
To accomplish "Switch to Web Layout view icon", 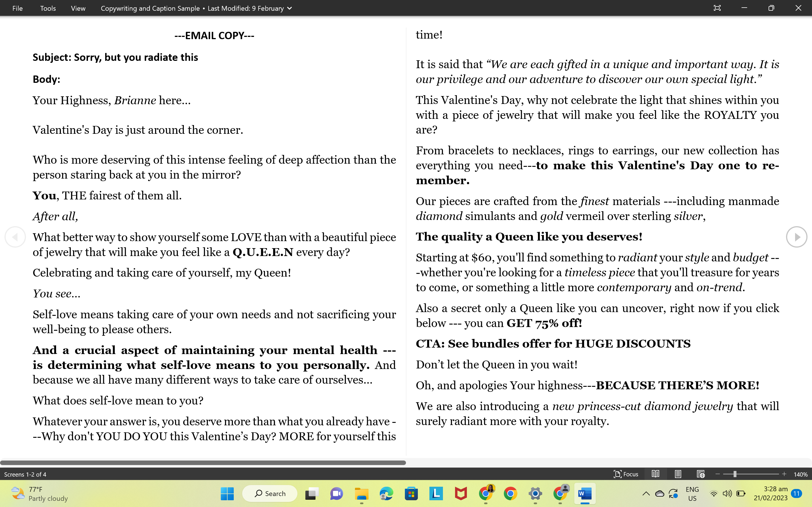I will point(700,474).
